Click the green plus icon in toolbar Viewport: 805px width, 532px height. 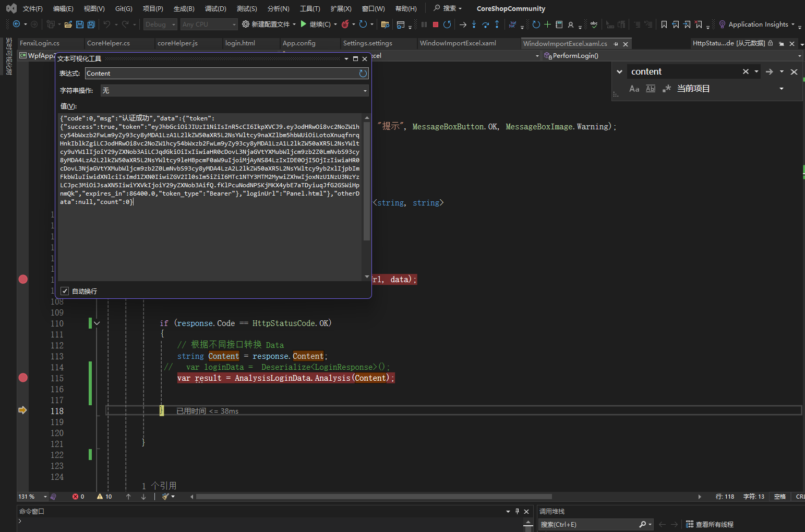[x=547, y=24]
